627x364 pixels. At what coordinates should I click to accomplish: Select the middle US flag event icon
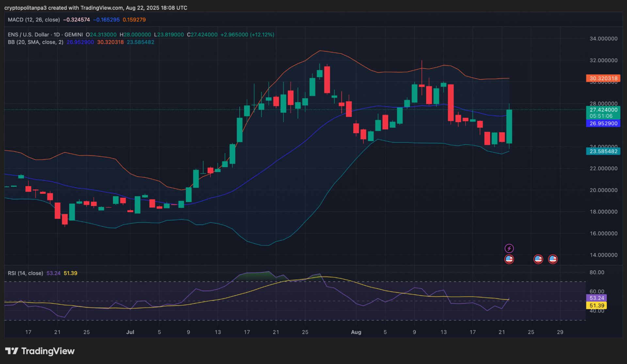538,259
